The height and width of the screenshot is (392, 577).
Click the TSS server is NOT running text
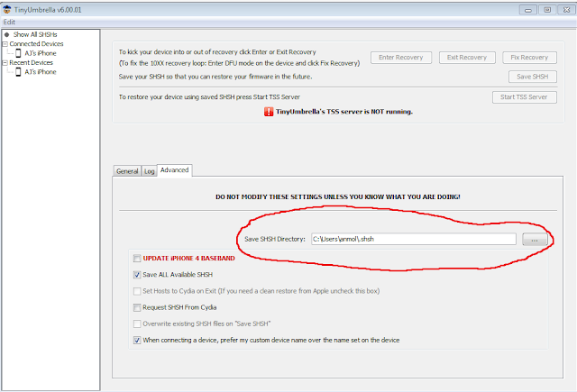[x=344, y=112]
